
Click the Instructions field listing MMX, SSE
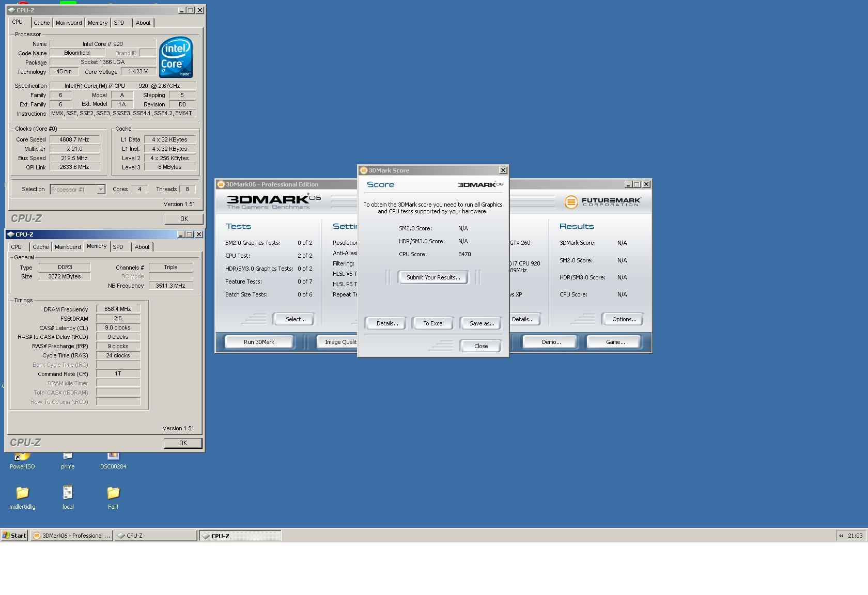122,113
